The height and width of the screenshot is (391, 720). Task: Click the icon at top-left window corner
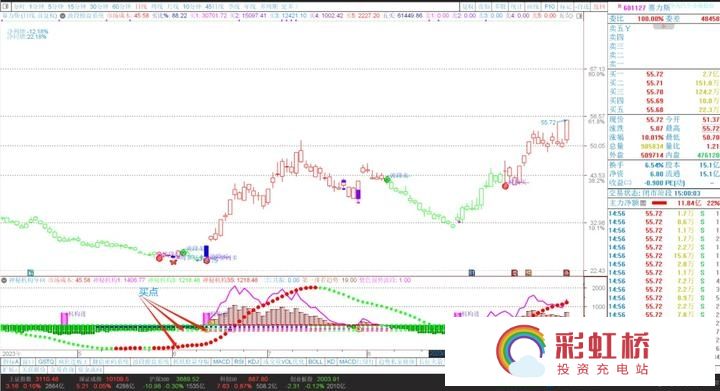[5, 7]
